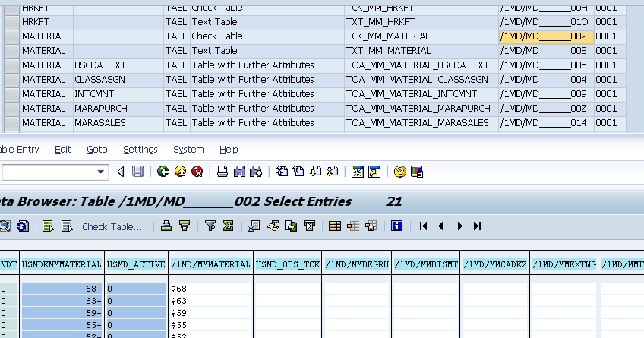This screenshot has height=338, width=644.
Task: Select the /1MD/MMCADKZ column header
Action: click(x=495, y=264)
